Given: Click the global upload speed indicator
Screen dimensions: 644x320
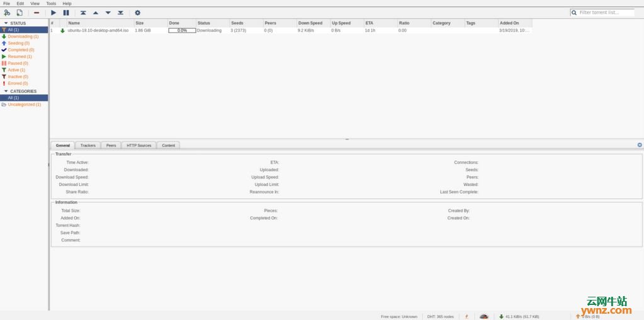Looking at the screenshot, I should click(588, 316).
